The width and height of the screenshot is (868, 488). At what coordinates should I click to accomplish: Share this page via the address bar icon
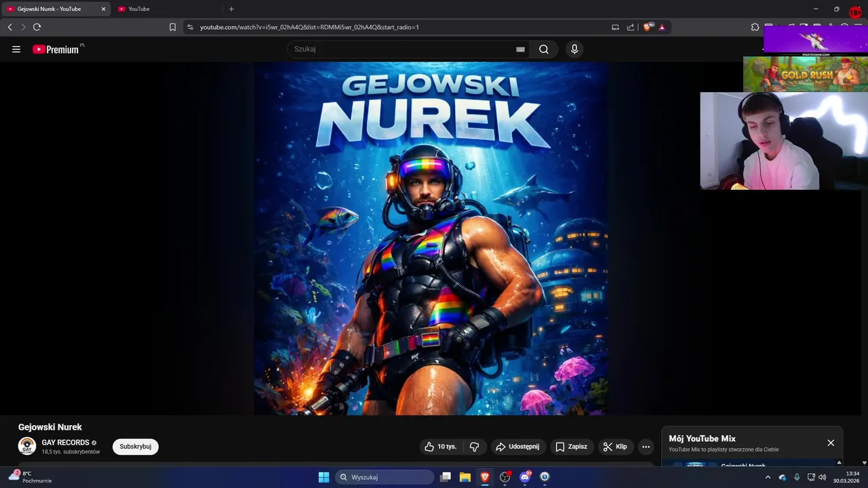(x=631, y=27)
